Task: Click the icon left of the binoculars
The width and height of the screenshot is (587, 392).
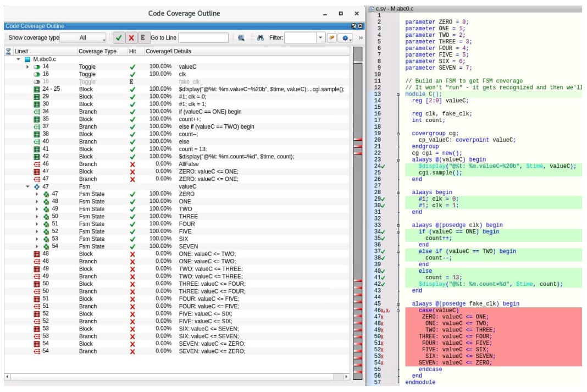Action: (241, 38)
